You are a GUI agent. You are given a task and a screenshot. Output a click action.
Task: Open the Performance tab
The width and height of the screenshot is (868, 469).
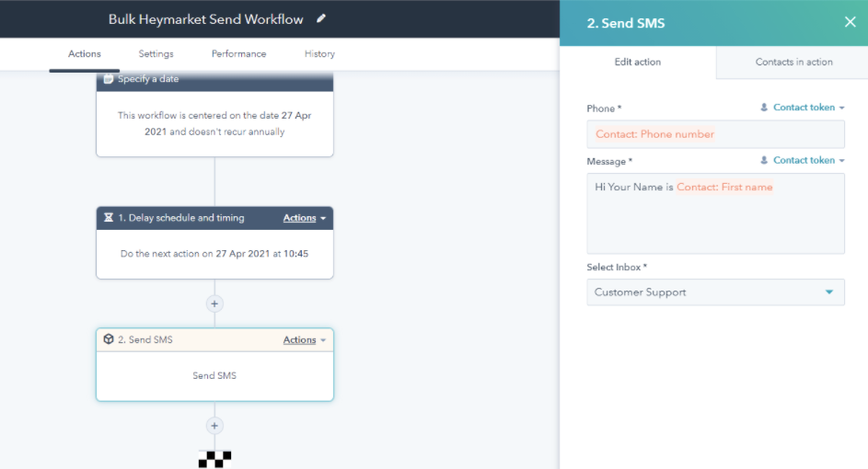(238, 53)
